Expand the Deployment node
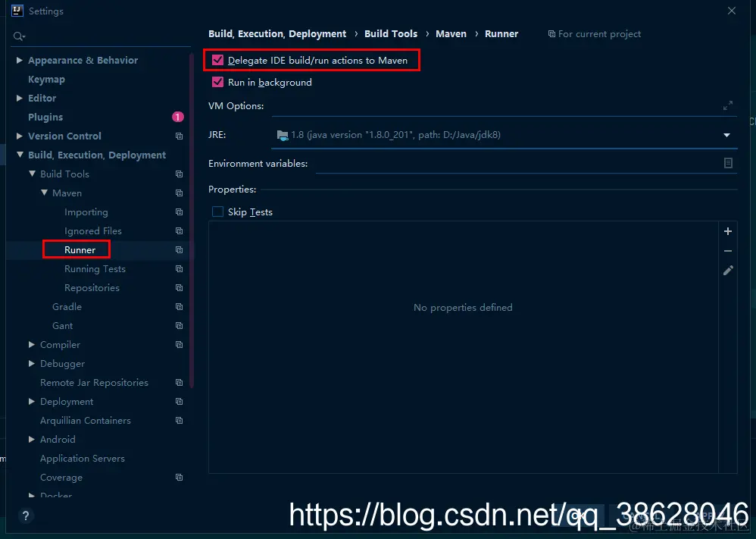The width and height of the screenshot is (756, 539). tap(32, 402)
